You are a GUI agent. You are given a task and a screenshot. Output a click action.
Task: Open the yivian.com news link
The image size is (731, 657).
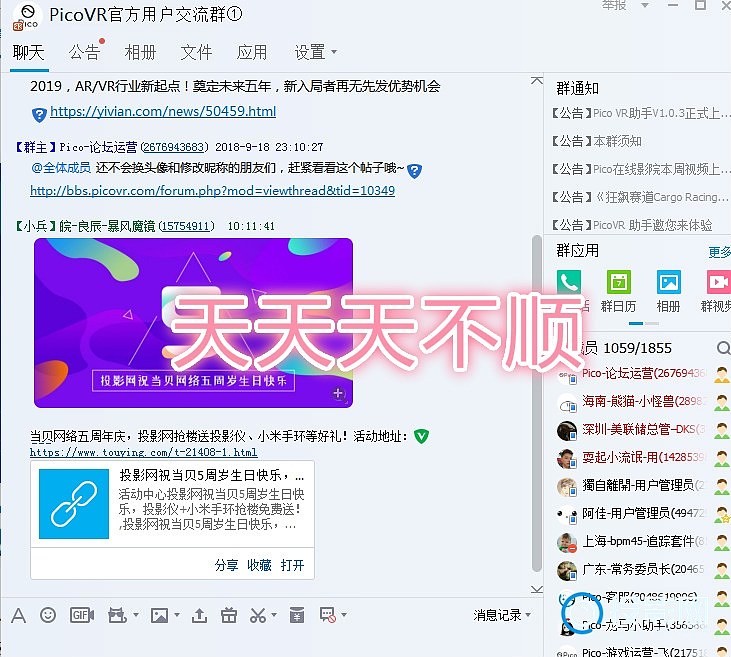(x=163, y=111)
